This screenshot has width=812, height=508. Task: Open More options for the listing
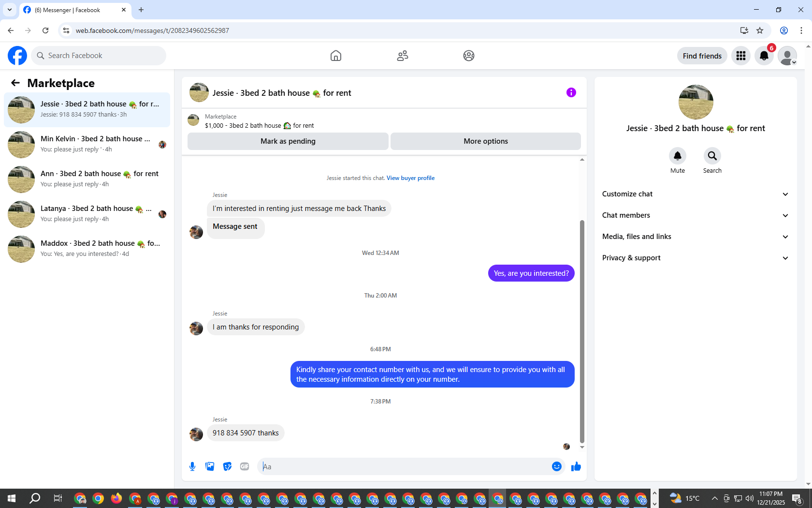[x=486, y=141]
